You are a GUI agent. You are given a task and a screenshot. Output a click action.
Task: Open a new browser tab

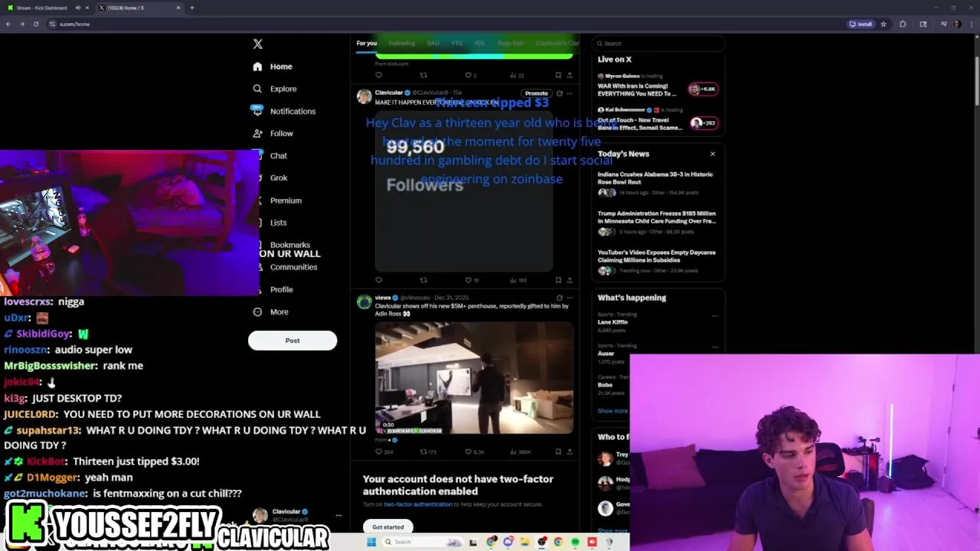tap(191, 8)
